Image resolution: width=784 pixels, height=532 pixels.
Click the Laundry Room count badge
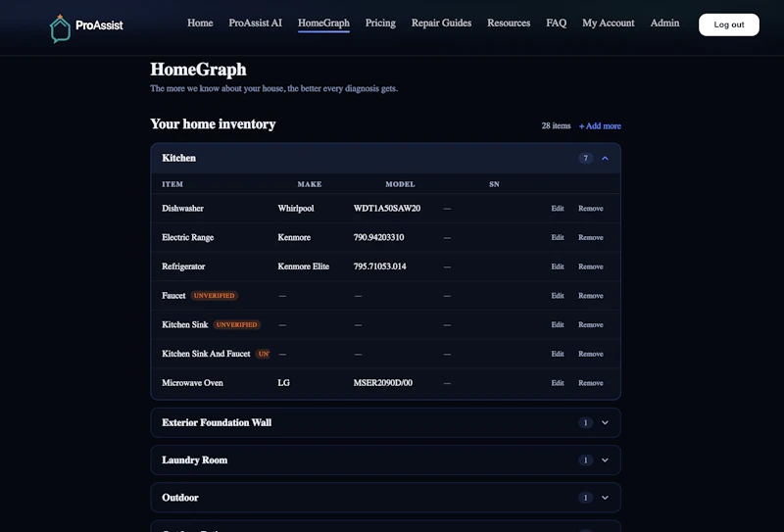[x=585, y=460]
